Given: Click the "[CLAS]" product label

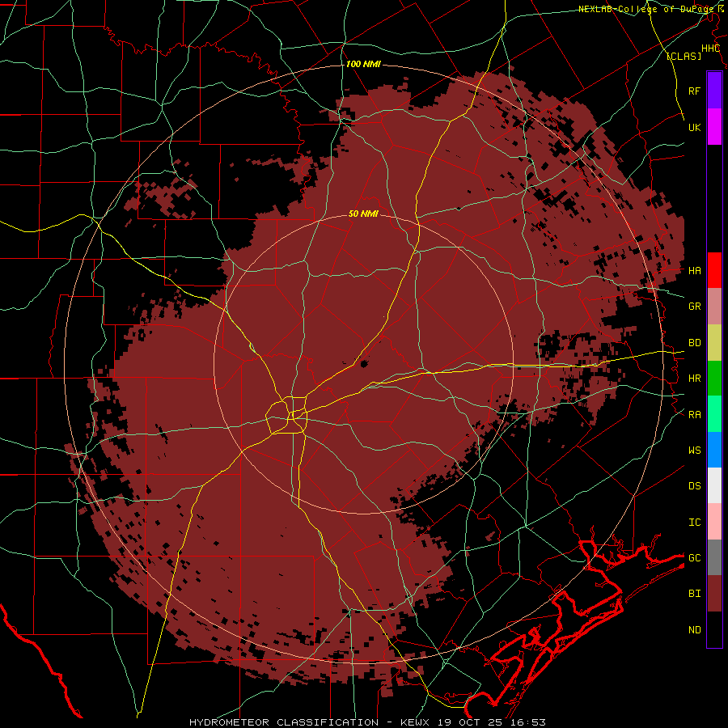Looking at the screenshot, I should pyautogui.click(x=684, y=56).
